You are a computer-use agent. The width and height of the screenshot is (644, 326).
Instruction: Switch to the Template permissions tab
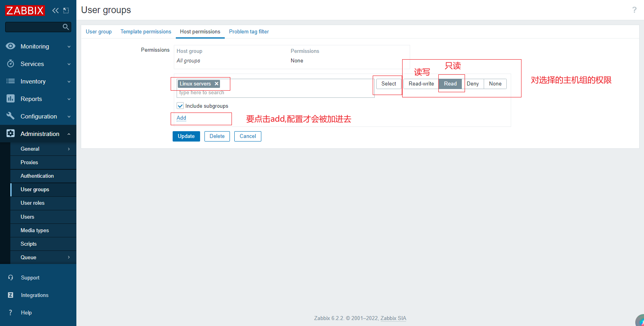click(146, 31)
